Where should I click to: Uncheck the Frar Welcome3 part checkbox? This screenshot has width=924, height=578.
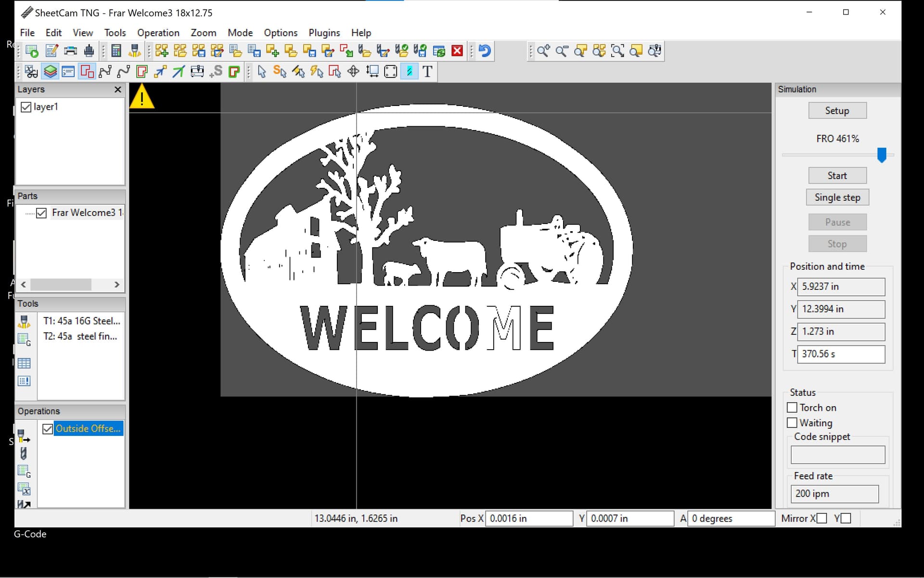(41, 213)
